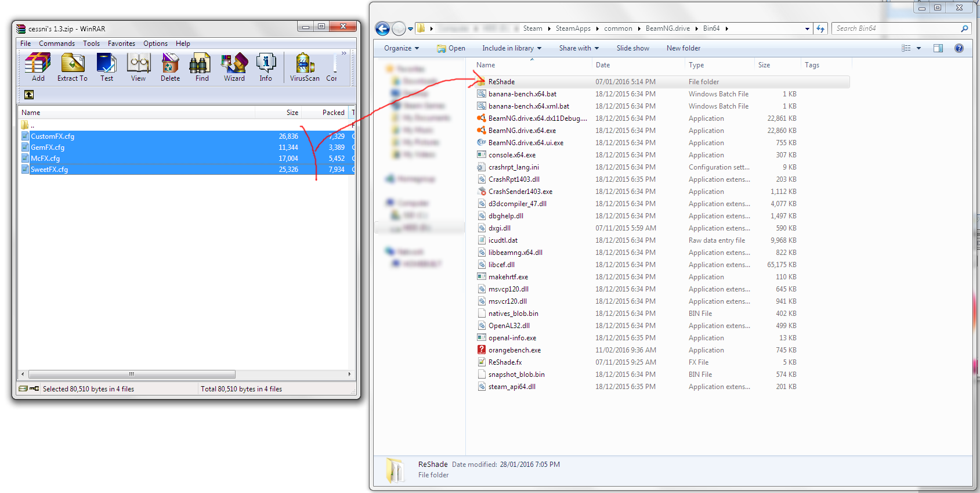The image size is (980, 493).
Task: Launch the WinRAR Wizard
Action: point(234,67)
